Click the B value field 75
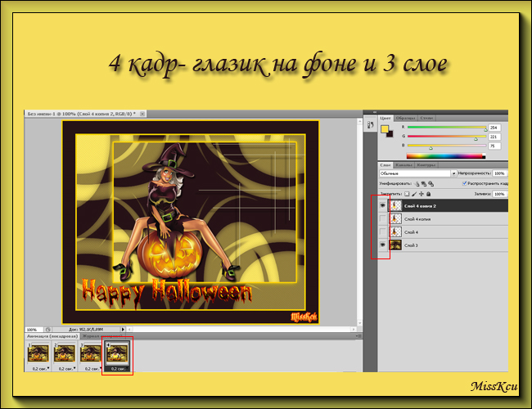 pyautogui.click(x=494, y=146)
